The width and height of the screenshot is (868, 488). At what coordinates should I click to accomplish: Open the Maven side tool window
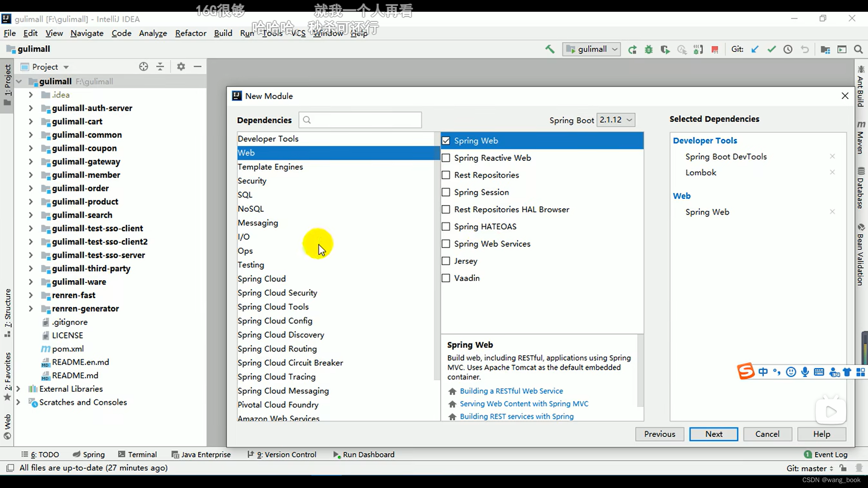pyautogui.click(x=861, y=137)
